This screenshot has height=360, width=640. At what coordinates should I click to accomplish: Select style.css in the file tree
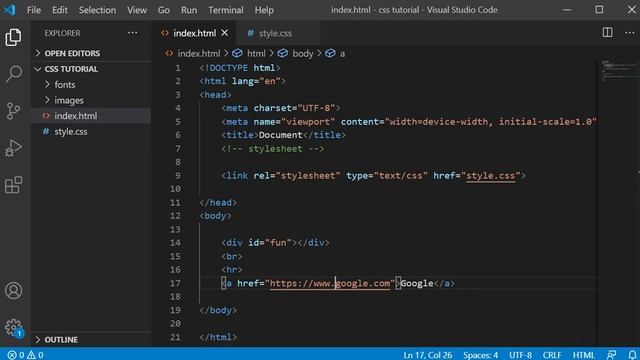coord(91,131)
